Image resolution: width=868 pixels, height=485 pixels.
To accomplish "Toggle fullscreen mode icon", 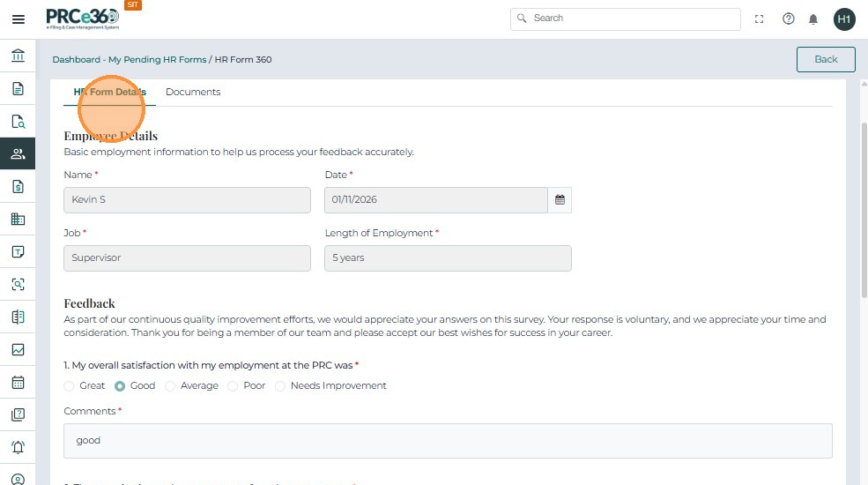I will point(760,19).
